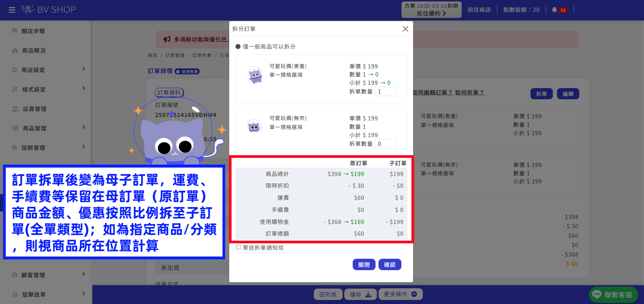Click the 可愛玩偶(無奈) product thumbnail
The height and width of the screenshot is (304, 644).
tap(254, 126)
